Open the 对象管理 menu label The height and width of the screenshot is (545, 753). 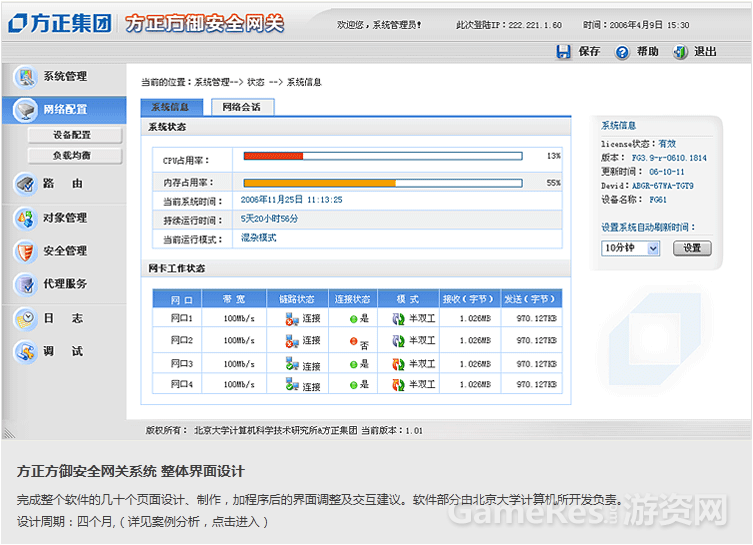[x=65, y=218]
